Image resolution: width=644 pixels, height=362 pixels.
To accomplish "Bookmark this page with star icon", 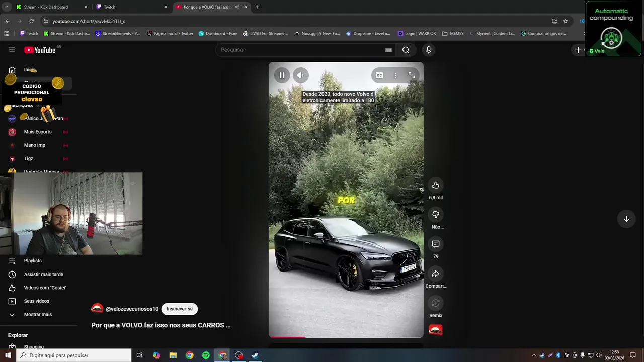I will coord(566,21).
